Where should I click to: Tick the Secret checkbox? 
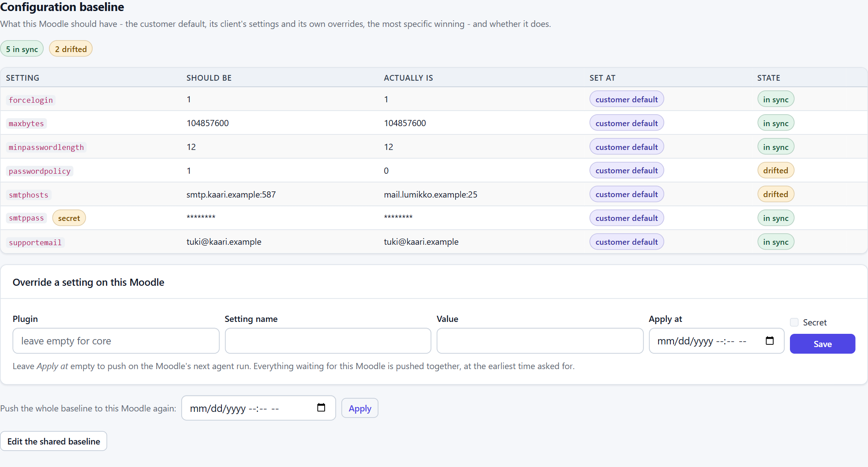(x=794, y=322)
